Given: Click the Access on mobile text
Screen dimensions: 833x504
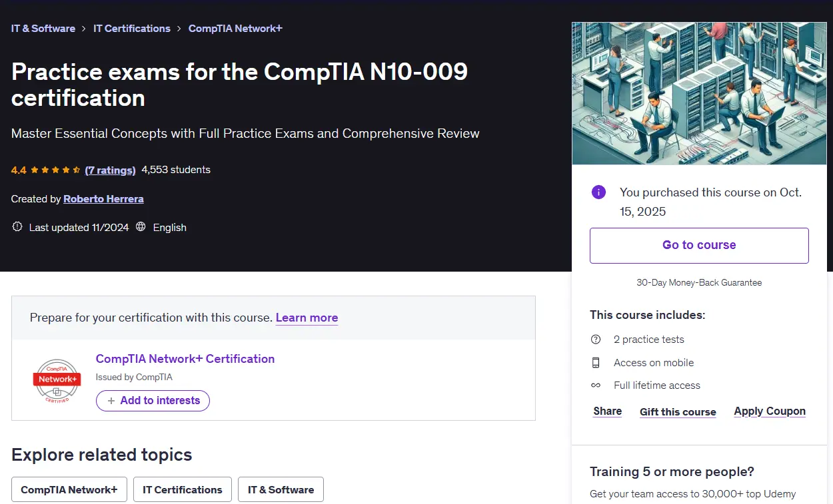Looking at the screenshot, I should coord(654,363).
